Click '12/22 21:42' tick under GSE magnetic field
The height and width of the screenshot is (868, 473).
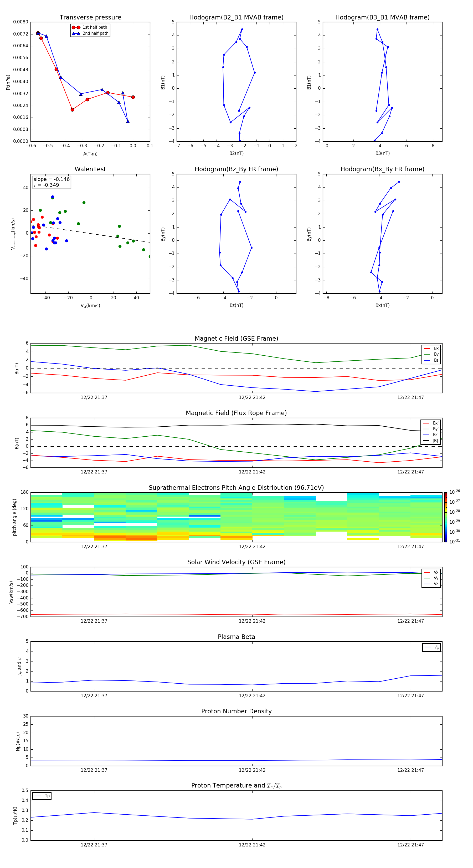[252, 398]
